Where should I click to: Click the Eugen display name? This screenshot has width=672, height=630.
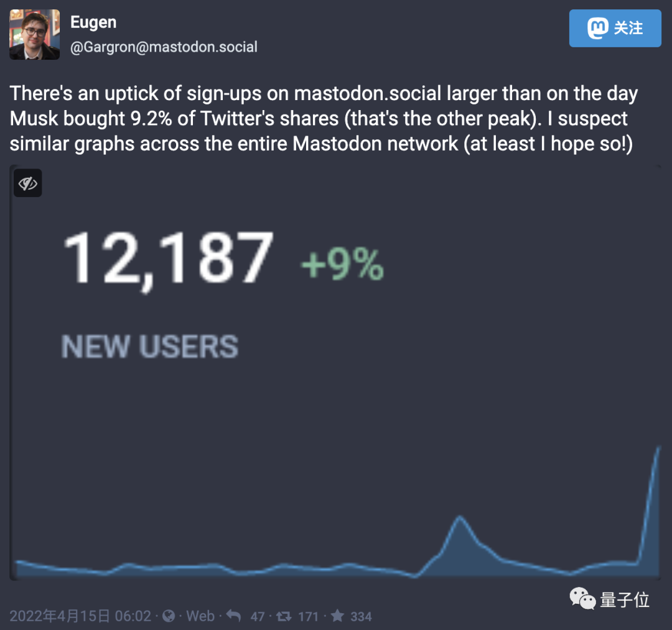coord(93,23)
